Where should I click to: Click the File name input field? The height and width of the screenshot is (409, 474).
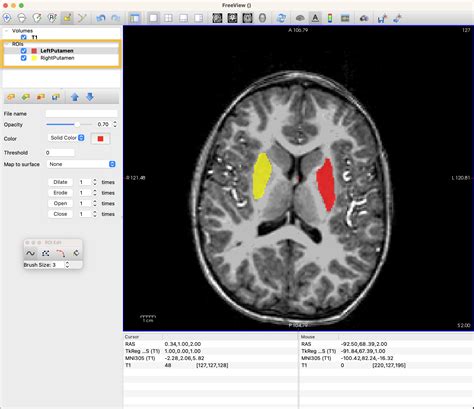point(81,114)
